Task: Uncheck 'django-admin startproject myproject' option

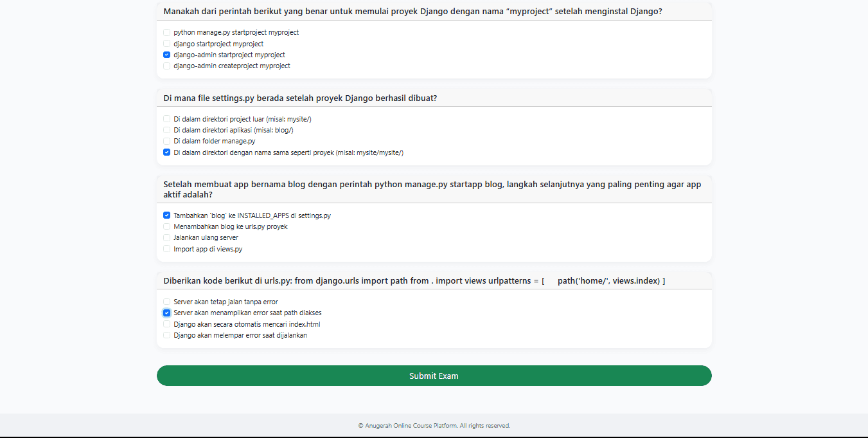Action: 167,55
